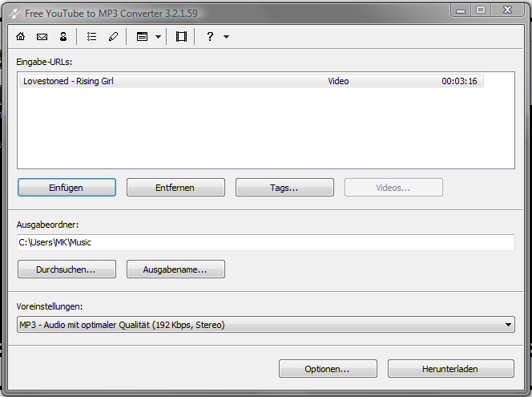Click the Durchsuchen... button
The image size is (532, 397).
[x=66, y=269]
